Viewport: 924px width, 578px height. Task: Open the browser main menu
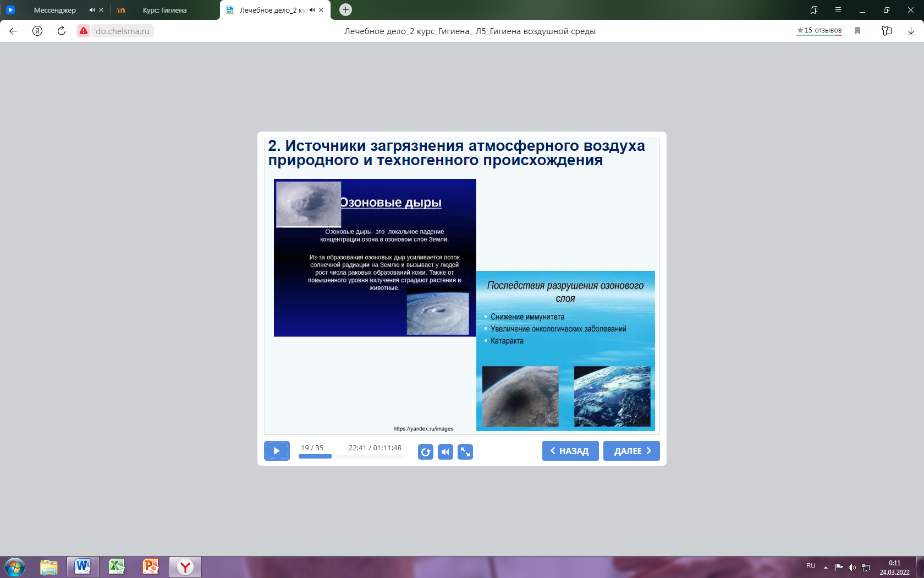click(x=838, y=10)
